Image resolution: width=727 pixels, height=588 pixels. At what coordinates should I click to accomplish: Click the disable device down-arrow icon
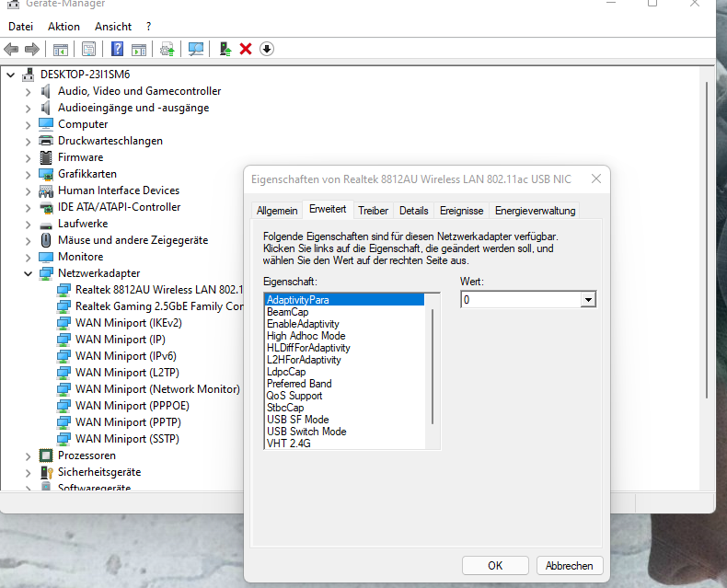(267, 49)
